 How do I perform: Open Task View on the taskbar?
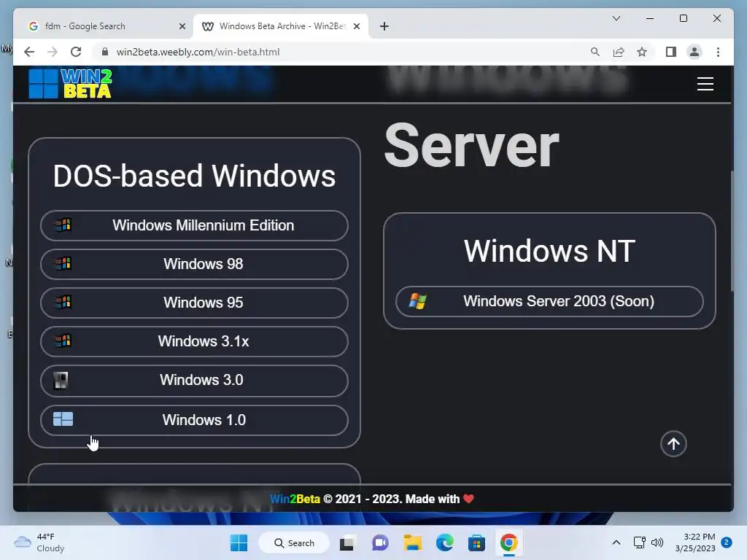(x=348, y=542)
